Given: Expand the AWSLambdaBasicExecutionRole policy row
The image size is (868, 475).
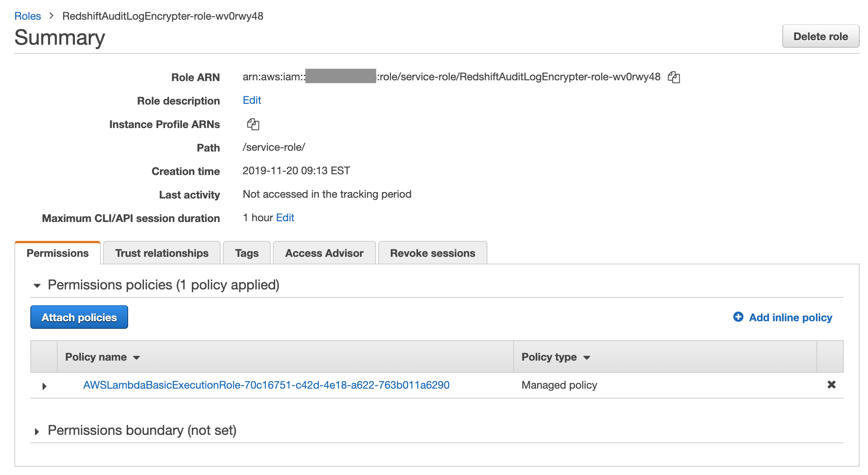Looking at the screenshot, I should click(x=44, y=386).
